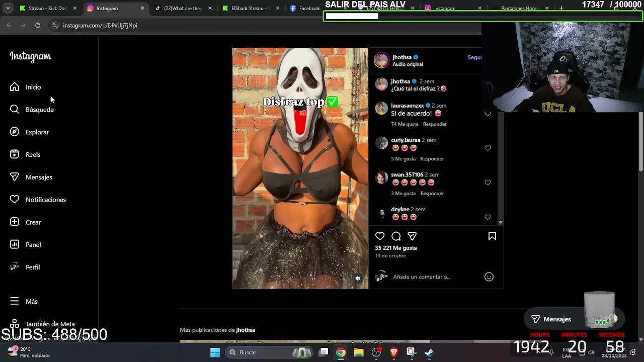Viewport: 644px width, 362px height.
Task: Open Chrome from the taskbar
Action: (x=341, y=352)
